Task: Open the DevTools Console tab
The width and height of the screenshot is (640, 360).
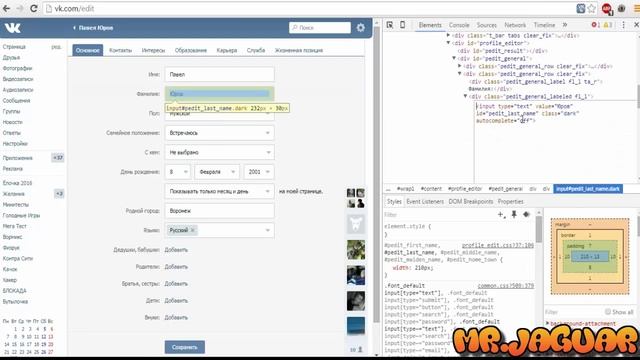Action: 459,25
